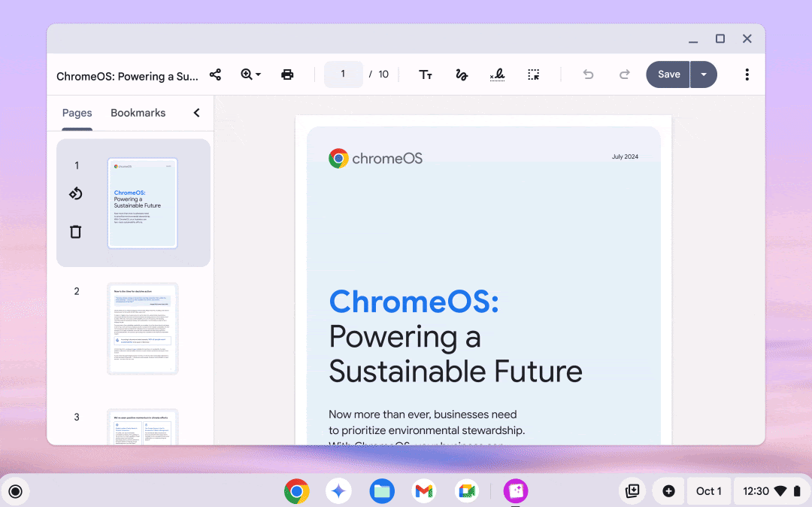Select the add text tool
The height and width of the screenshot is (507, 812).
(425, 74)
